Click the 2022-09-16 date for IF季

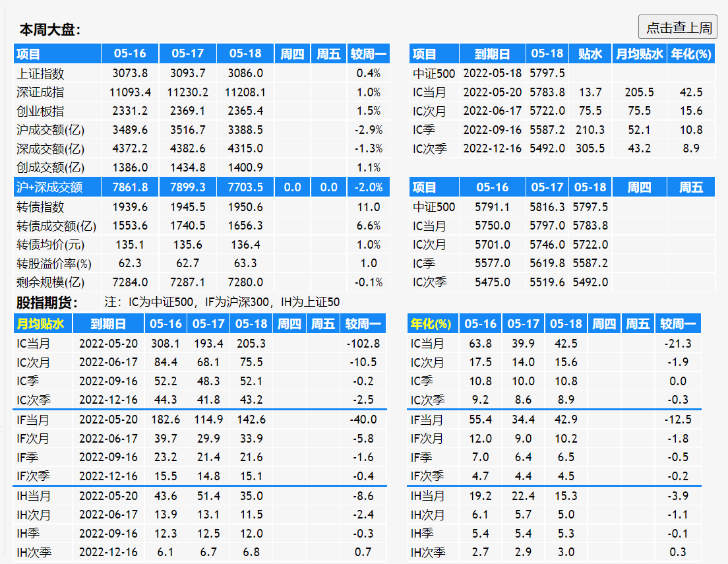point(108,457)
